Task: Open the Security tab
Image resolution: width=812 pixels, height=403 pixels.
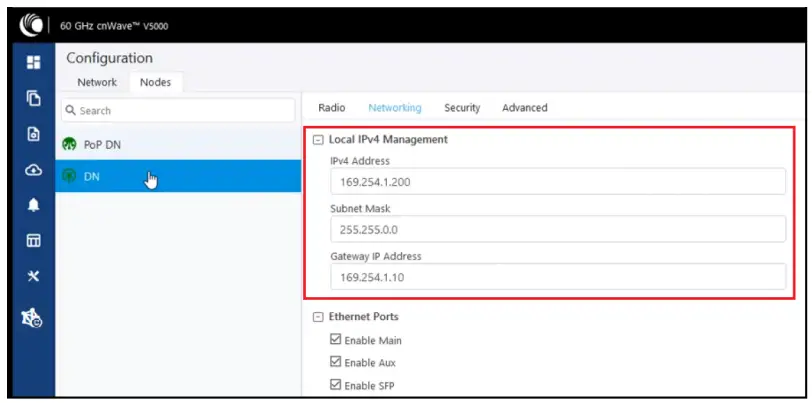Action: tap(462, 108)
